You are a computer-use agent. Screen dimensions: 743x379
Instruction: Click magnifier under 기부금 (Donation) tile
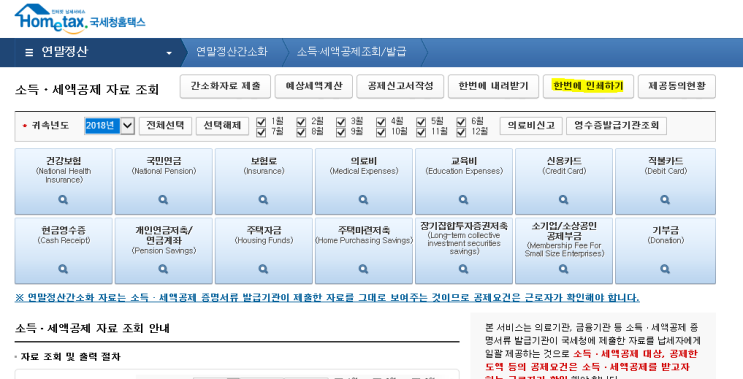(x=665, y=269)
